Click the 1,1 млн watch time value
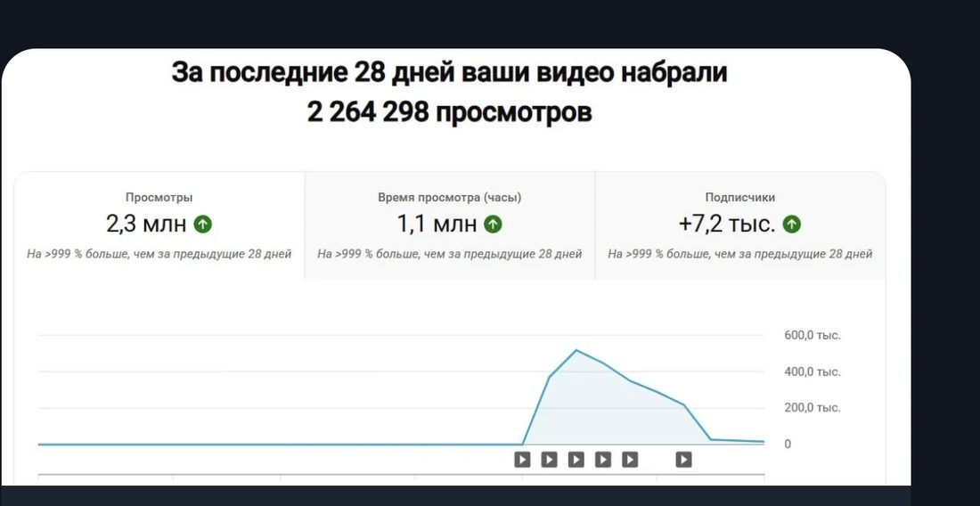 (437, 224)
